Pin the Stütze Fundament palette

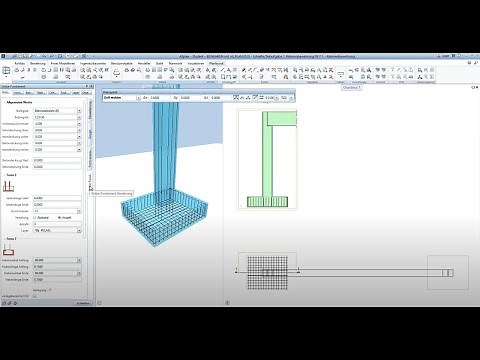(87, 86)
